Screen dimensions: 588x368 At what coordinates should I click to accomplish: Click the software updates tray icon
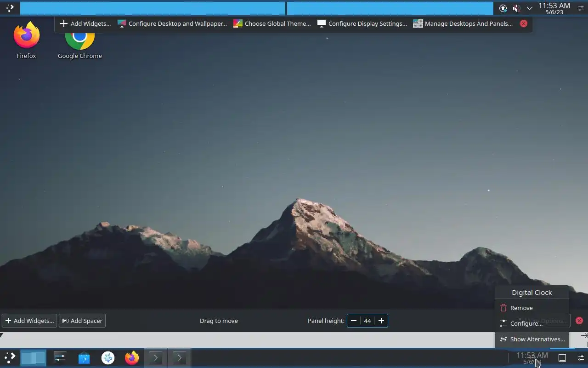503,8
